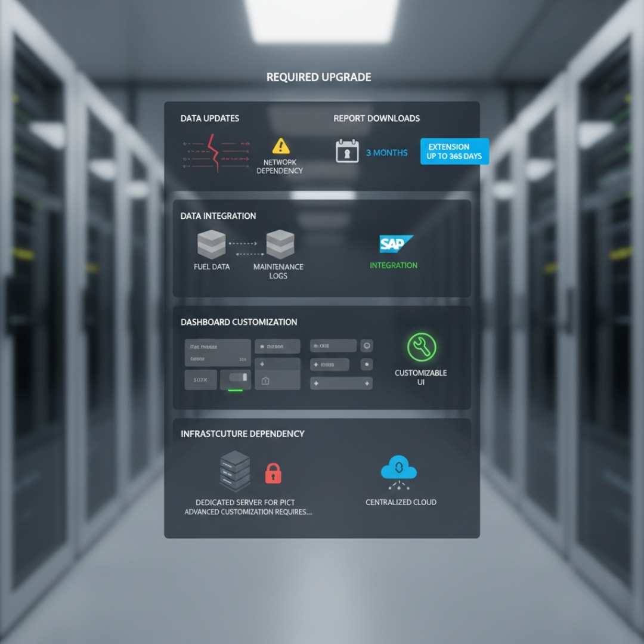This screenshot has height=644, width=644.
Task: Switch to the Data Integration section
Action: tap(219, 216)
